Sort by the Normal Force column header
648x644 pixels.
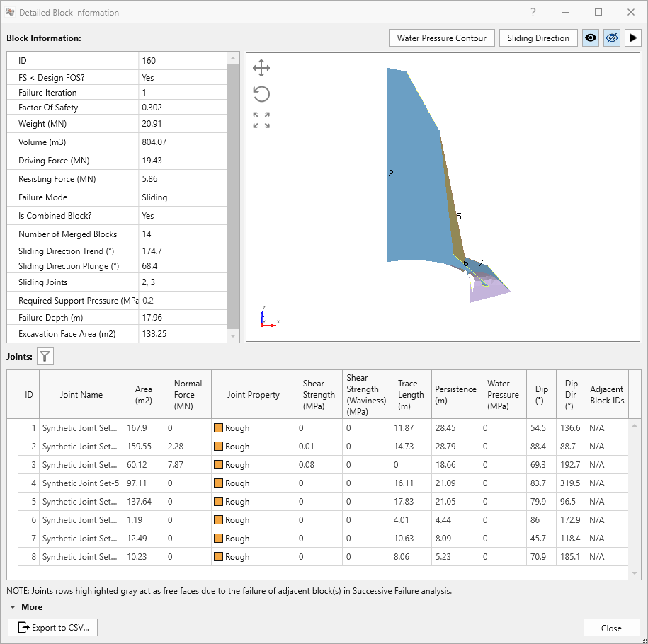(188, 394)
